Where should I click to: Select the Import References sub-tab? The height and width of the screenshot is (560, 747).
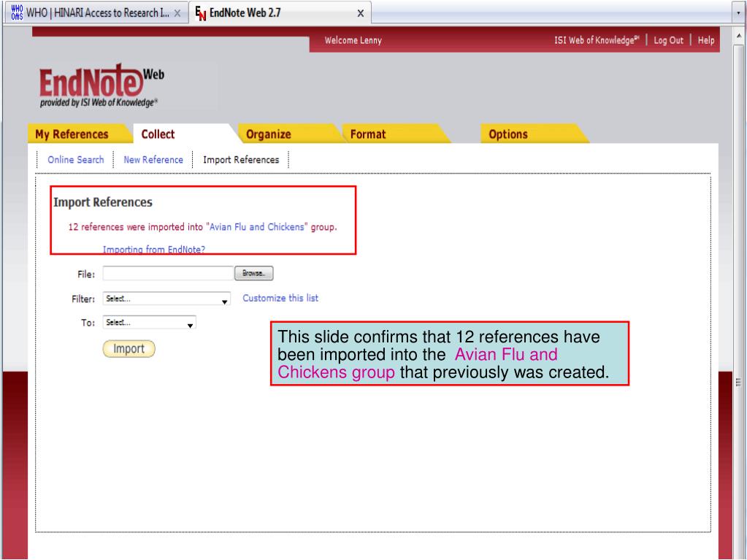click(241, 159)
